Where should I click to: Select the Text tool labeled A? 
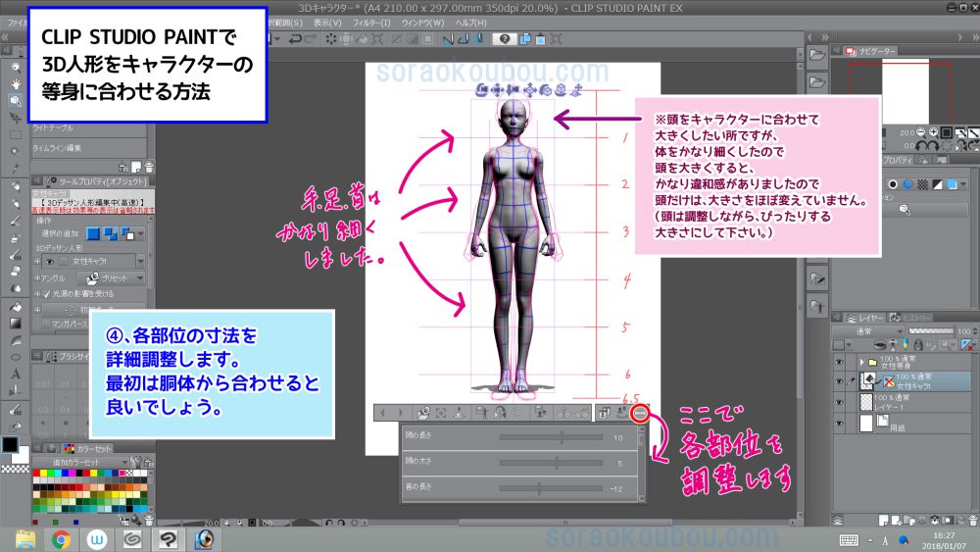(16, 374)
